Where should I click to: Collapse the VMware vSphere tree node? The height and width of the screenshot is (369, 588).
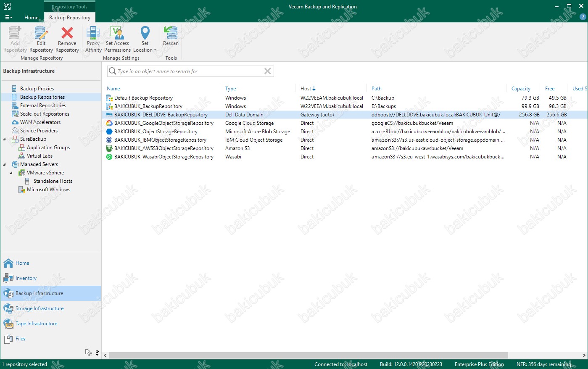pos(11,173)
